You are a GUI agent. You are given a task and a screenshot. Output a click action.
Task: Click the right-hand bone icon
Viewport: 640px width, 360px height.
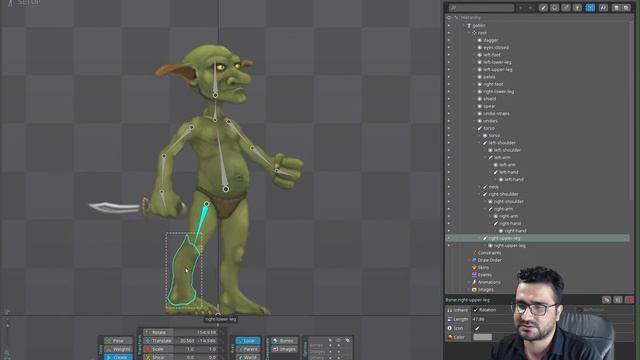pos(496,224)
